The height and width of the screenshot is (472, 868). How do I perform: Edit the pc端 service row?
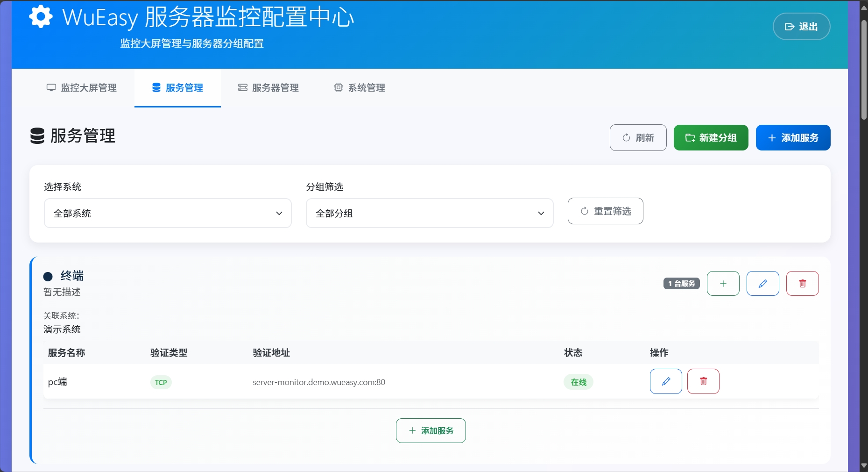point(666,381)
